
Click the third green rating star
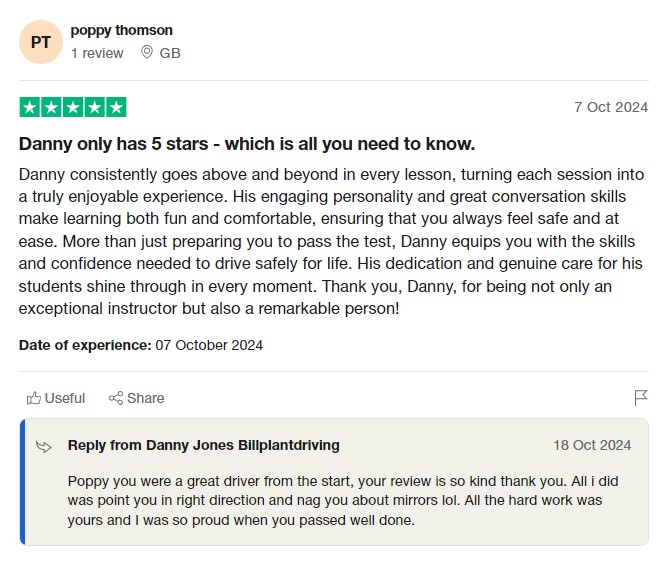pos(73,107)
